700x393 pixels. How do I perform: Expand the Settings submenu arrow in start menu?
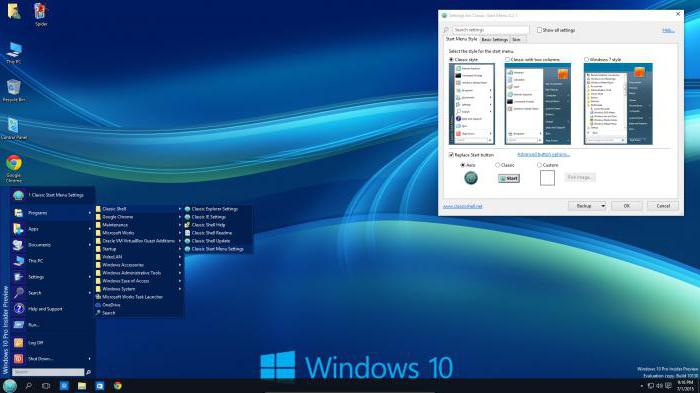pos(90,277)
